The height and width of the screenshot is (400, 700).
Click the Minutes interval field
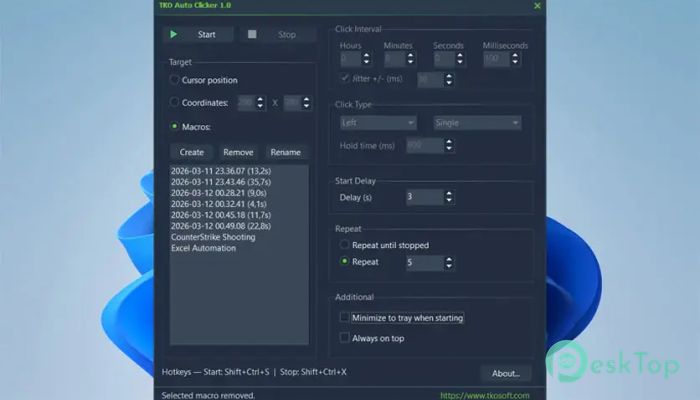coord(394,58)
